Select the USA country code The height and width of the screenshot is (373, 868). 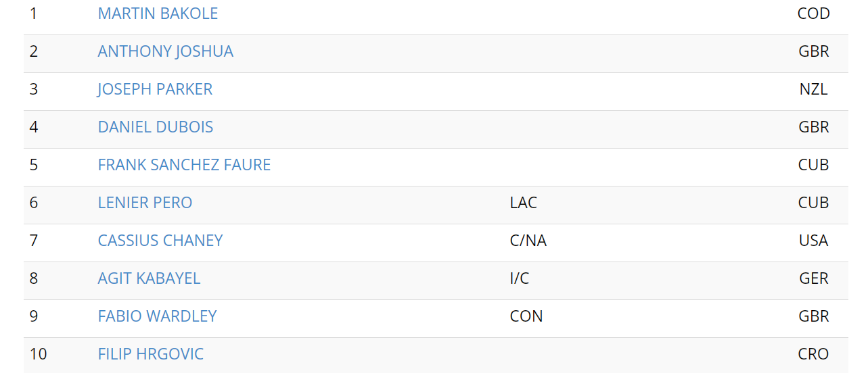pyautogui.click(x=814, y=241)
